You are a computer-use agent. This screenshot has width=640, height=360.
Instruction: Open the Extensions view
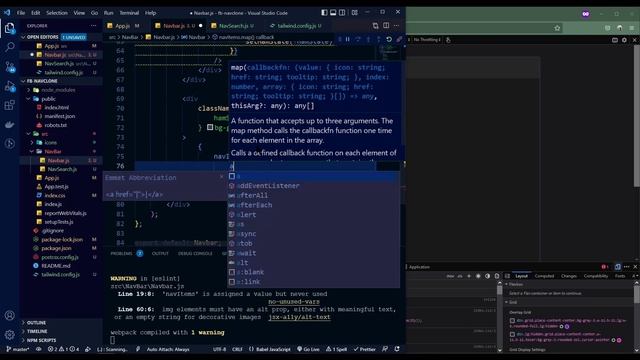pyautogui.click(x=9, y=105)
